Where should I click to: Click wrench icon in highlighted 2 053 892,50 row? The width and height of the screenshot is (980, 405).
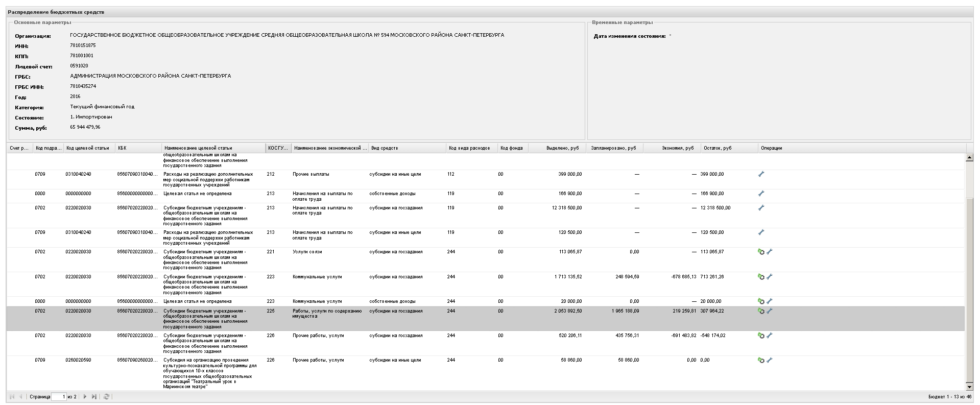(x=770, y=311)
